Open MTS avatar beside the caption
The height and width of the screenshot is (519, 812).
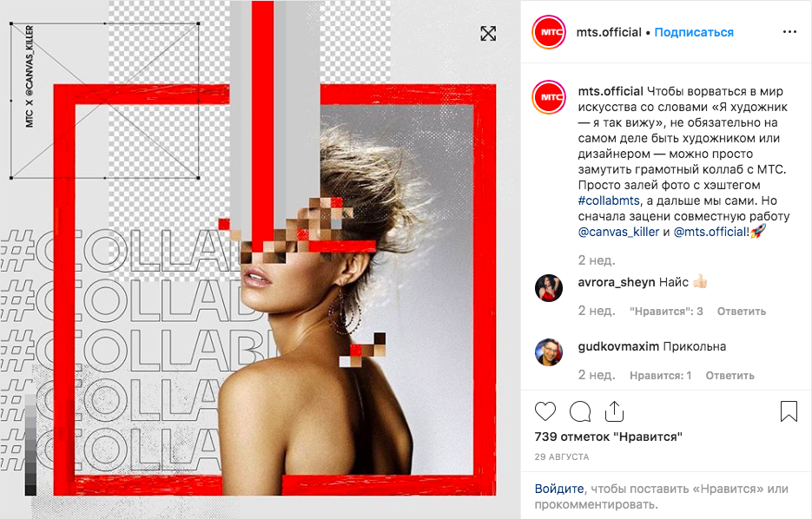[549, 96]
